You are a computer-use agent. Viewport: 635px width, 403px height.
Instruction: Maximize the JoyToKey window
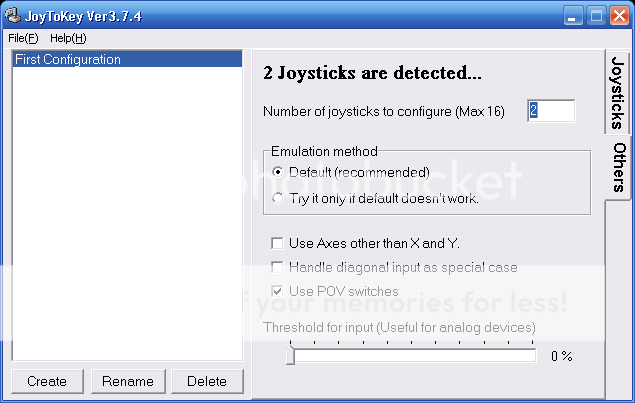coord(597,15)
